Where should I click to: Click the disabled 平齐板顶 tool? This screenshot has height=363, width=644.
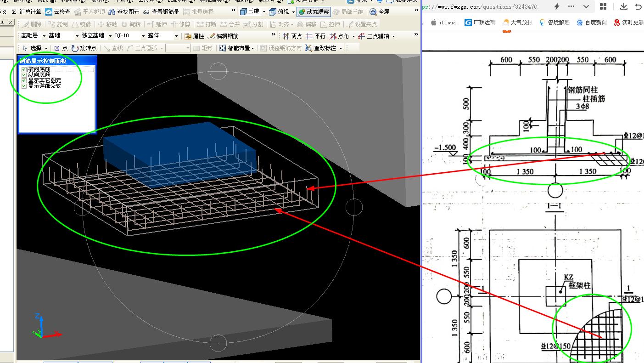click(x=90, y=12)
